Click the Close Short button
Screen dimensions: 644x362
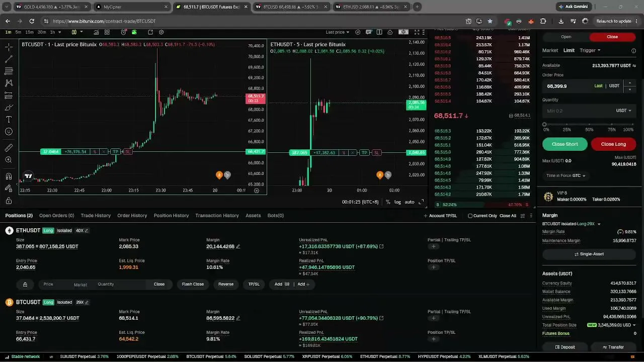click(x=565, y=144)
